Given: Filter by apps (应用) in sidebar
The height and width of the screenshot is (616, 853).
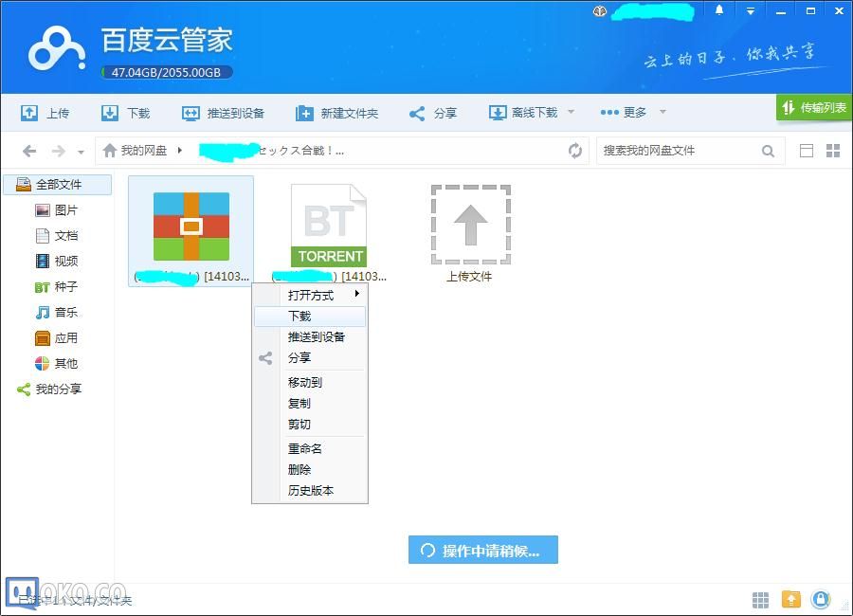Looking at the screenshot, I should coord(57,338).
